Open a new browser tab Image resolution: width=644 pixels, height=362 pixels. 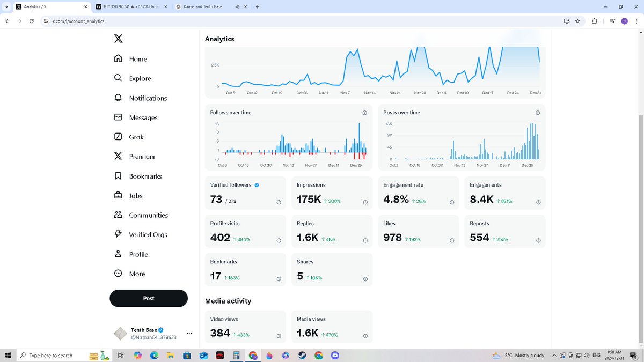point(258,7)
